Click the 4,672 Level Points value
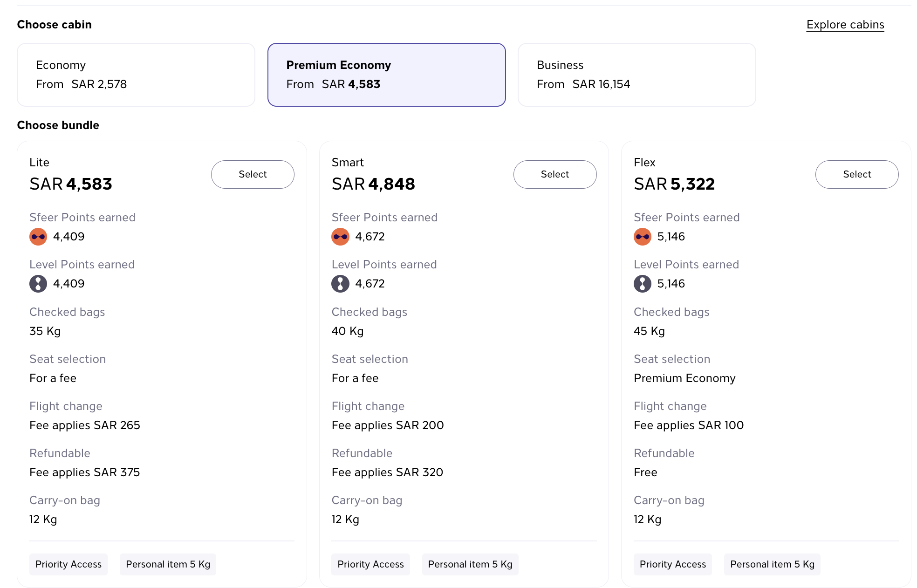Viewport: 917px width, 588px height. pos(370,284)
